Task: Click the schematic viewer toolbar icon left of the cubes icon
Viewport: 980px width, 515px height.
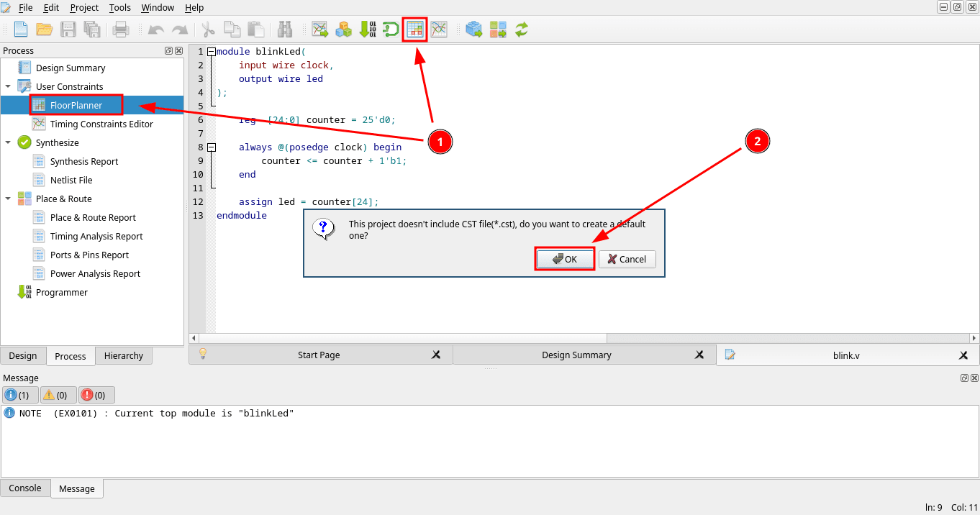Action: [x=320, y=29]
